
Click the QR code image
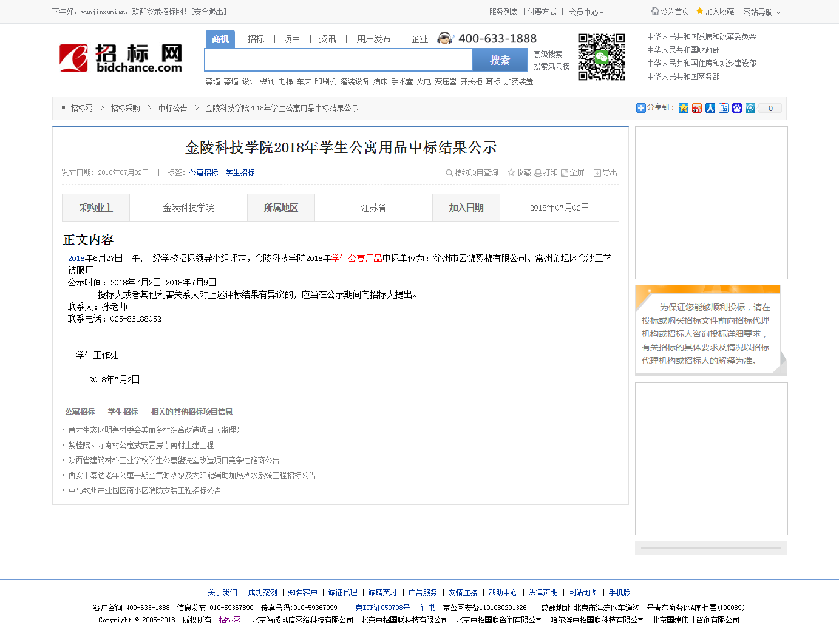pyautogui.click(x=601, y=57)
